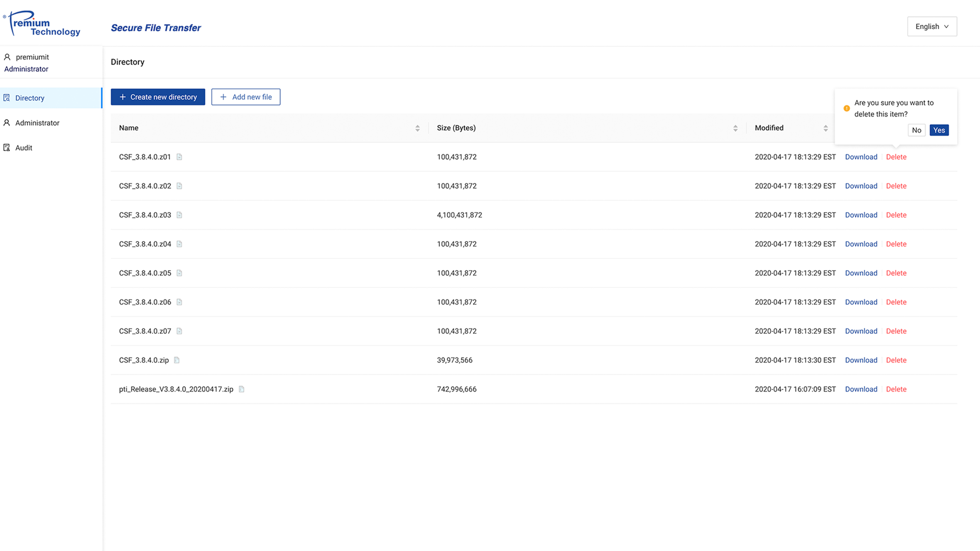Download CSF_3.8.4.0.z07
This screenshot has width=980, height=551.
coord(861,331)
